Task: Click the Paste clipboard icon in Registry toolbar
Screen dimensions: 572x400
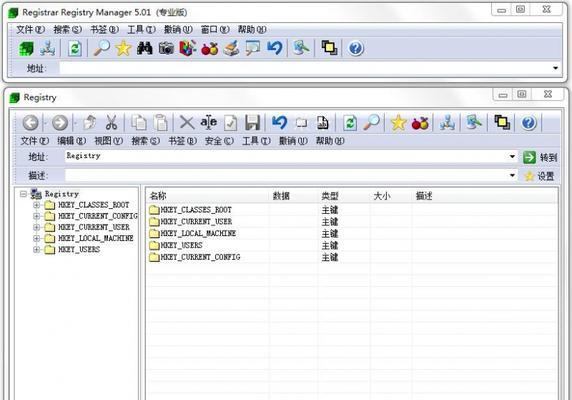Action: (161, 123)
